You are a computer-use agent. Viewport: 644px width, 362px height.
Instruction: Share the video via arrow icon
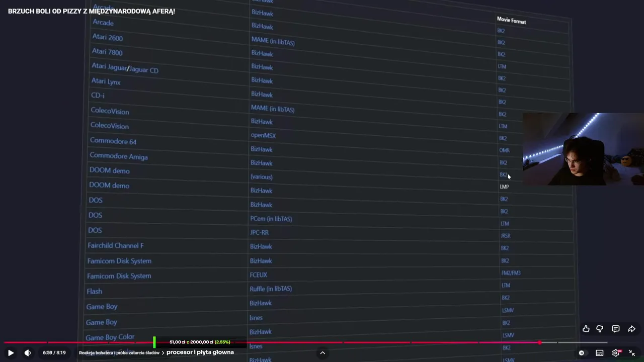(x=631, y=329)
